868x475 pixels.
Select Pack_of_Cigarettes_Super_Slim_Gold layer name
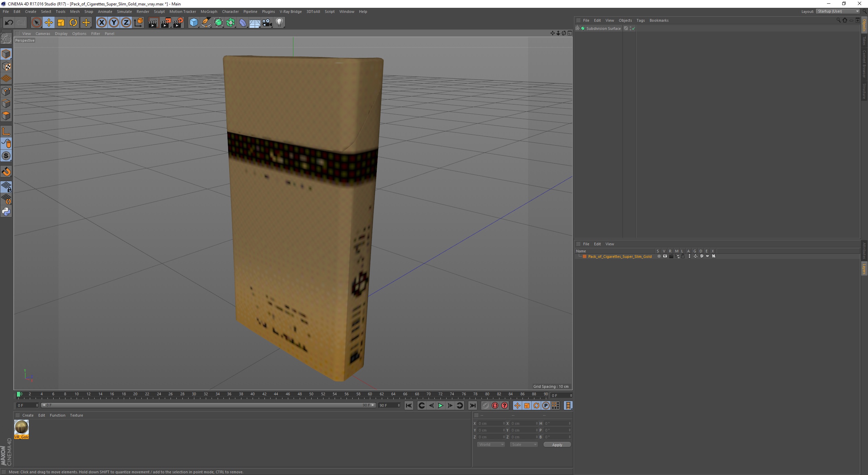point(620,256)
